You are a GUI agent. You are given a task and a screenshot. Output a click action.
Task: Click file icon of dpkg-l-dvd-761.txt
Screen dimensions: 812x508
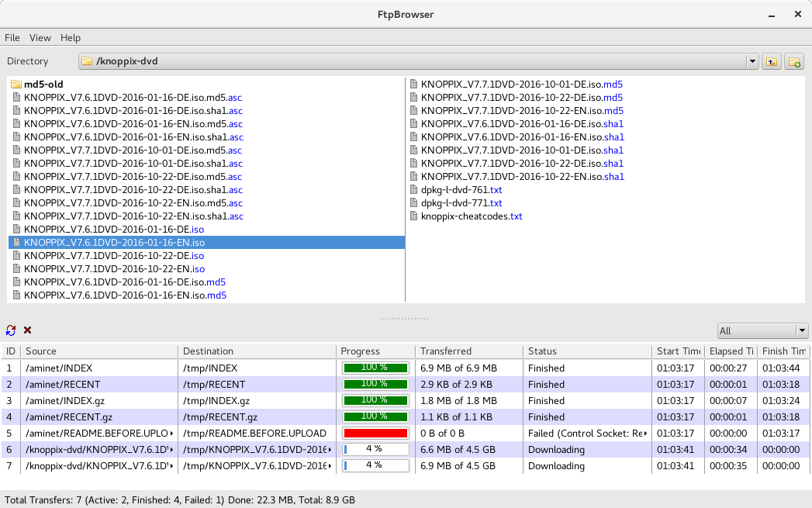click(x=414, y=190)
